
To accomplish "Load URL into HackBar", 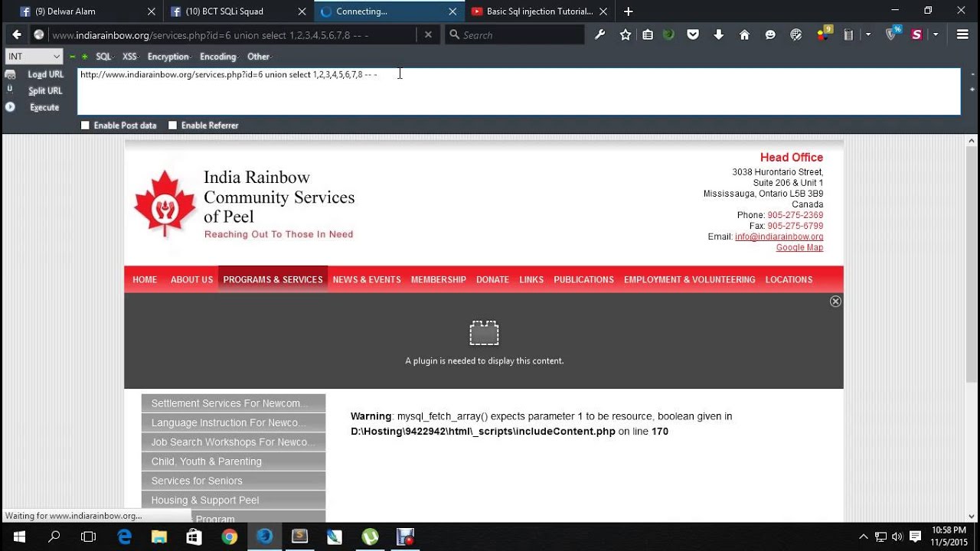I will tap(46, 74).
